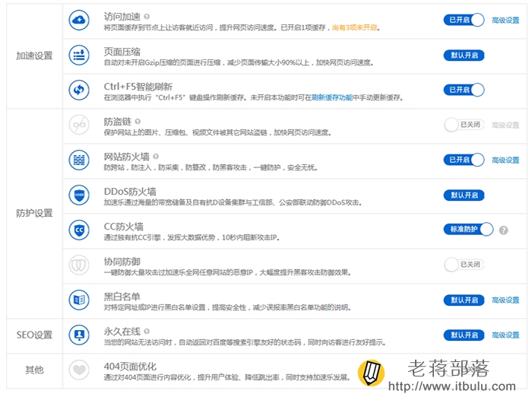
Task: Click the 访问加速 title
Action: point(122,16)
